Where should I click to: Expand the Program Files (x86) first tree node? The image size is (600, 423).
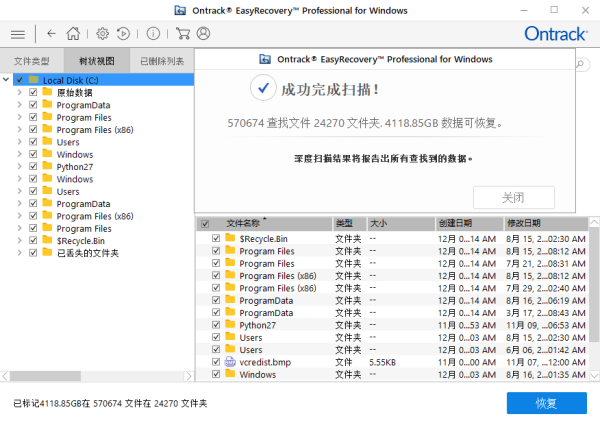[x=19, y=129]
